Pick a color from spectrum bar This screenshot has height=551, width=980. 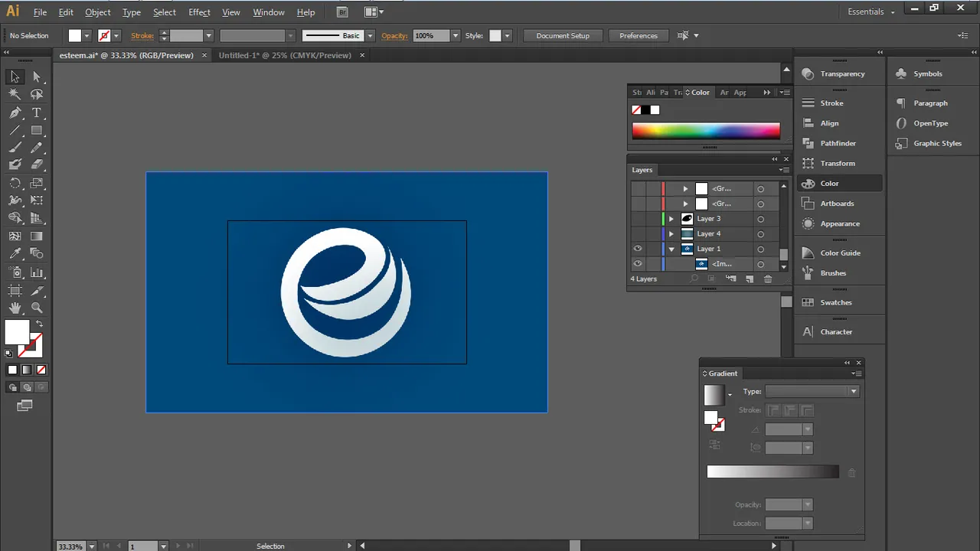(706, 131)
